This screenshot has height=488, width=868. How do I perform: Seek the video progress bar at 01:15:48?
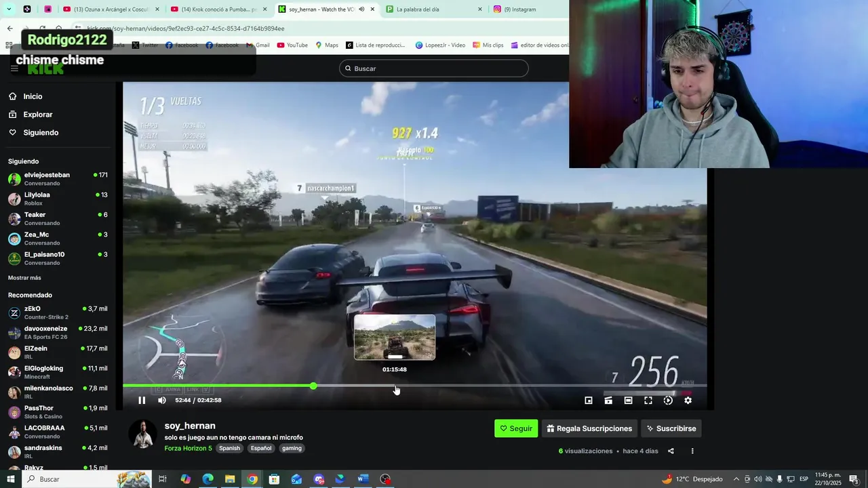[395, 386]
